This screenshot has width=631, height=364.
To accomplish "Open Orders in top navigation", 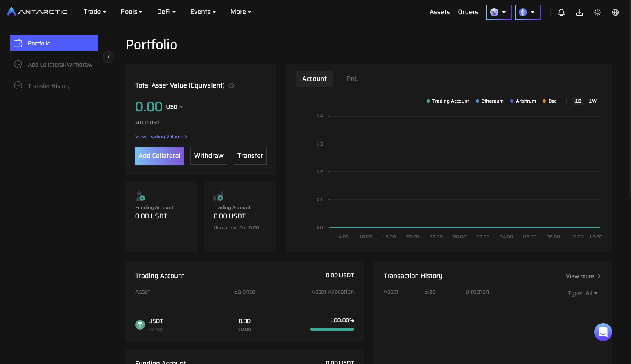I will [468, 12].
